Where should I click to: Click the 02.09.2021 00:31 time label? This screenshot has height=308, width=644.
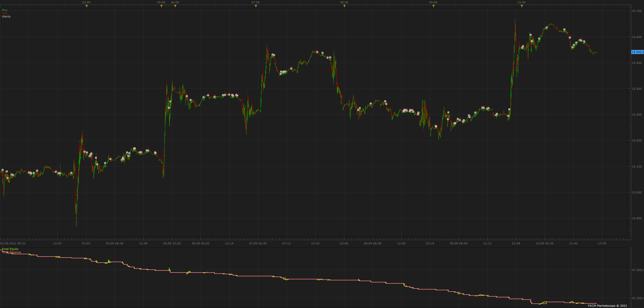[x=13, y=243]
